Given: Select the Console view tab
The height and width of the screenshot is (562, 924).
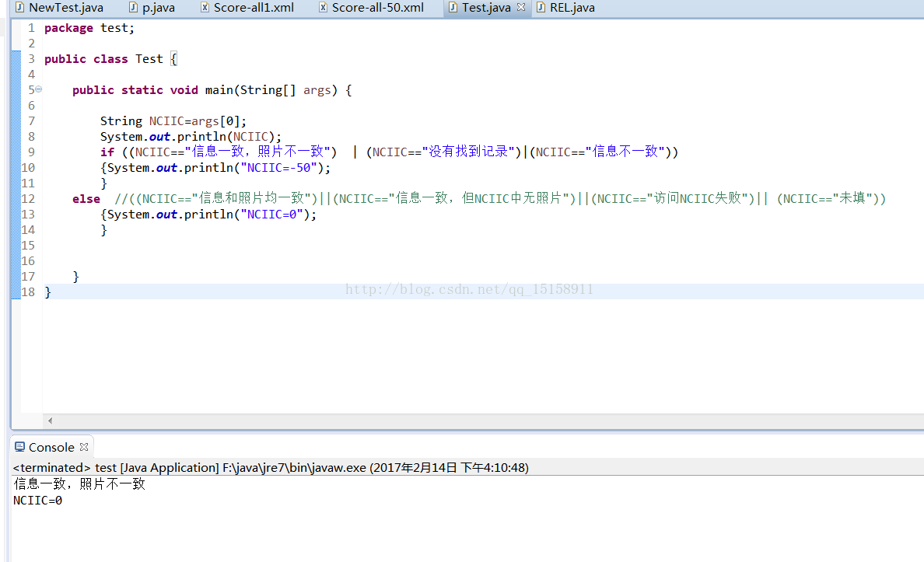Looking at the screenshot, I should click(51, 447).
